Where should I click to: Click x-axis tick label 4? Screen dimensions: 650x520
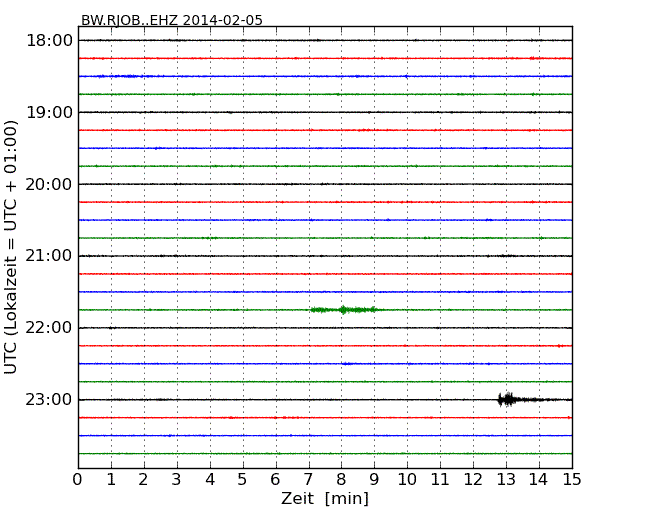210,480
